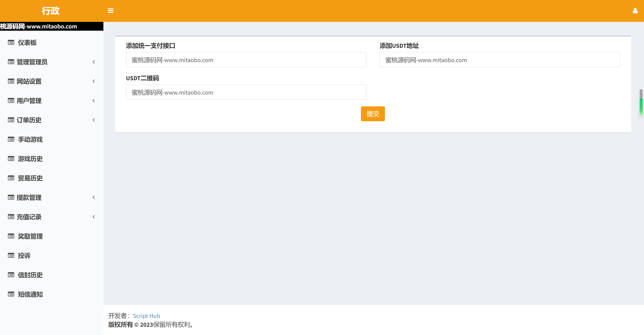Image resolution: width=644 pixels, height=335 pixels.
Task: Click the icon beside 游戏历史
Action: point(11,159)
